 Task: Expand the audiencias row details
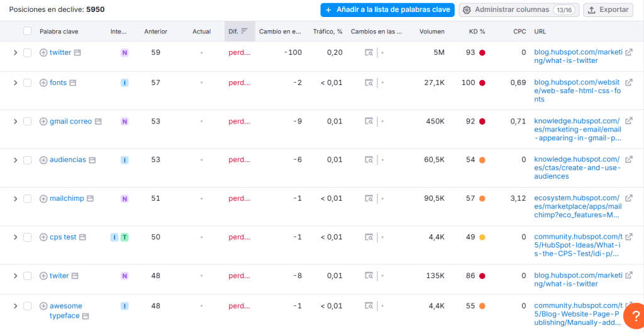pos(15,160)
